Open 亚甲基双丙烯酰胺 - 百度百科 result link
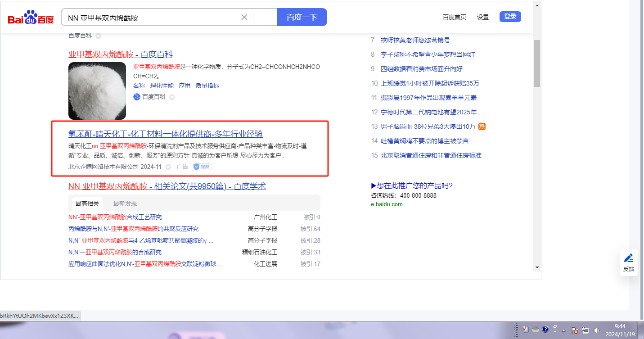This screenshot has height=339, width=644. [x=121, y=54]
